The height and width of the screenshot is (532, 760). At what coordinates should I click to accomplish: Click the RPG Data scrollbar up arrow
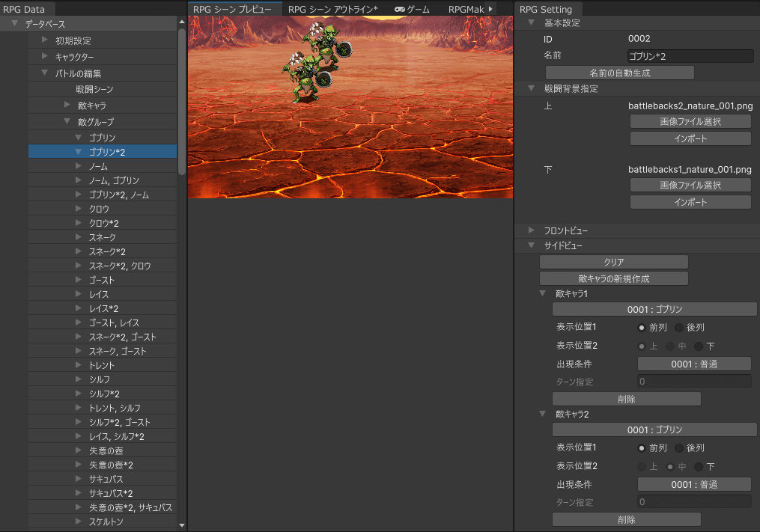[182, 22]
